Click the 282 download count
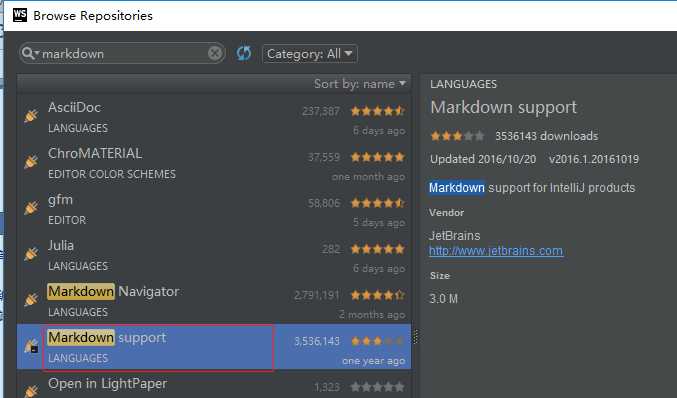Viewport: 677px width, 398px height. click(x=331, y=249)
